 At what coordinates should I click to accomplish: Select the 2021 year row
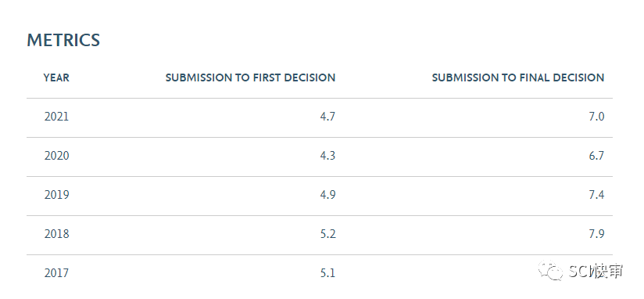point(320,117)
